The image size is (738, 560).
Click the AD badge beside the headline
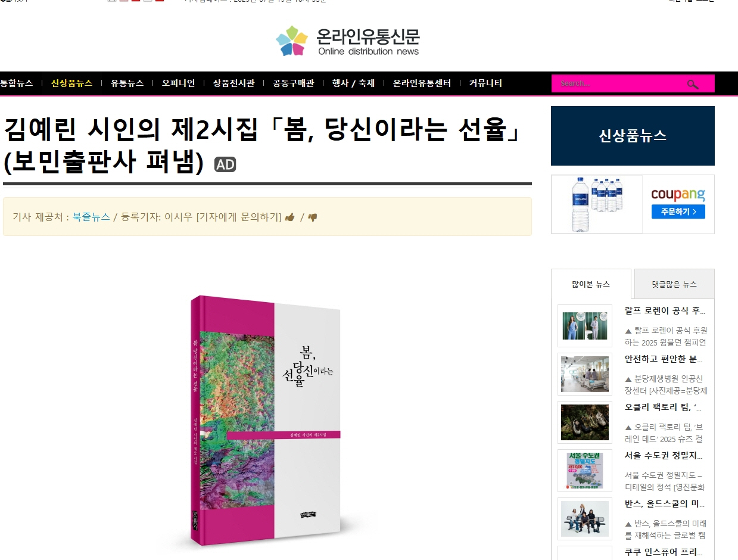coord(225,164)
